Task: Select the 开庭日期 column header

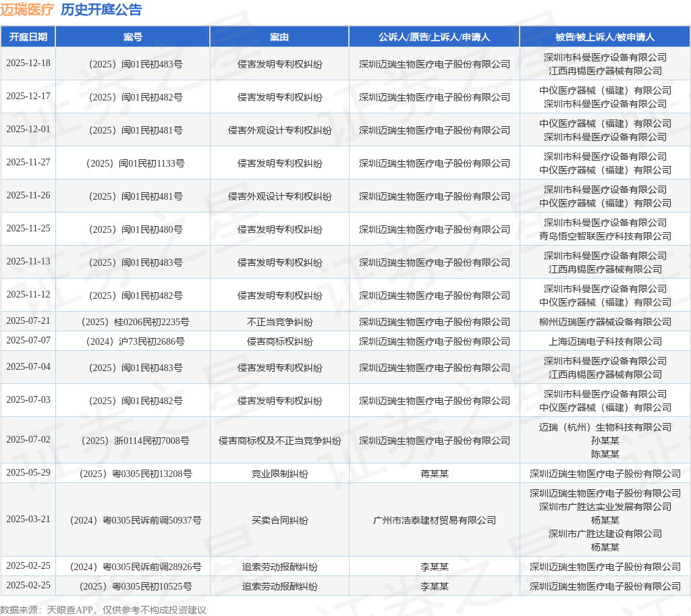Action: 28,37
